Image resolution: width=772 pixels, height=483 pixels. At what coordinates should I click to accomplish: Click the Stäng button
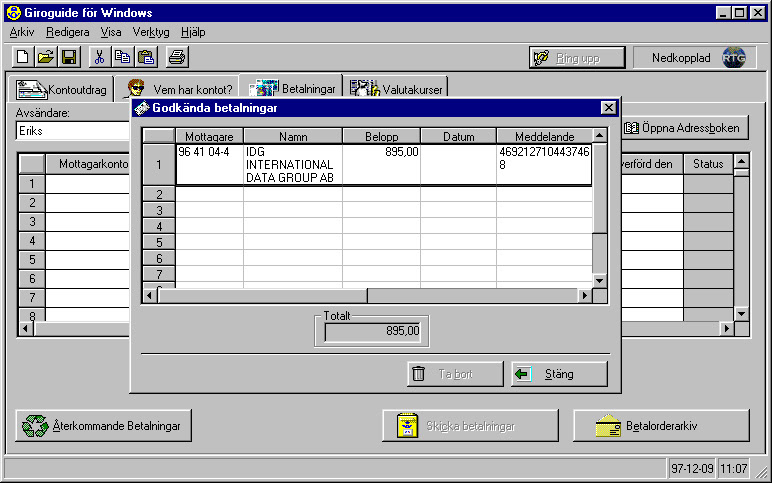[x=559, y=374]
